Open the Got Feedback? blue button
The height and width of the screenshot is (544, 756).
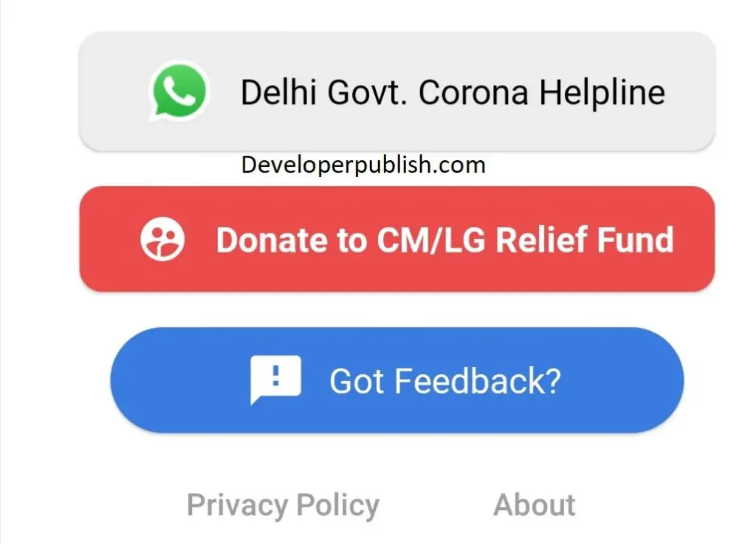tap(396, 380)
